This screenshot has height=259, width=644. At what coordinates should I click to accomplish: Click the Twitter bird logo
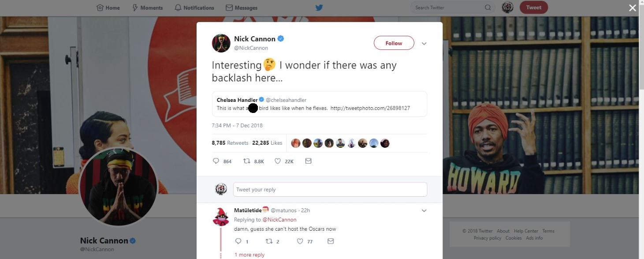click(319, 8)
